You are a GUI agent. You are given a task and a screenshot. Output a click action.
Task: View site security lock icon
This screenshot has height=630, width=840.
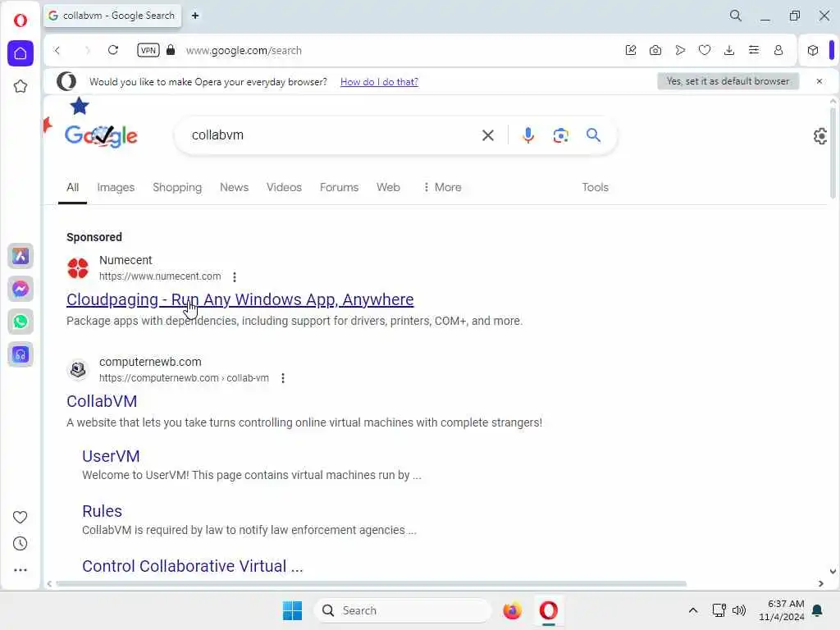coord(171,50)
